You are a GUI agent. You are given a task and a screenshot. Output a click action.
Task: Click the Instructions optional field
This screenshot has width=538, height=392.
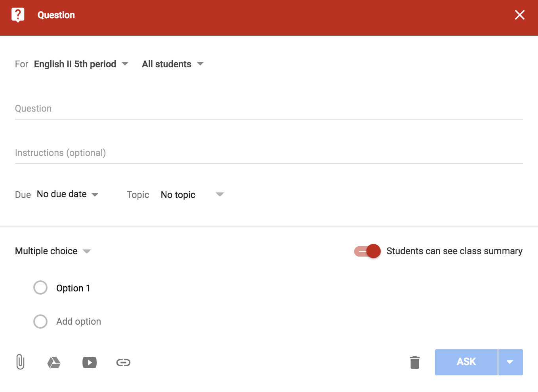point(158,153)
